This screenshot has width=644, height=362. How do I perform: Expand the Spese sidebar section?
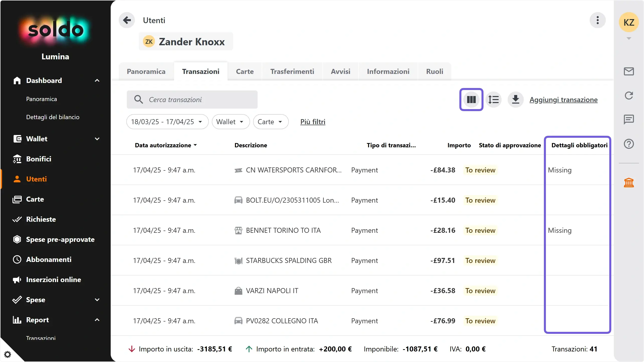click(97, 300)
